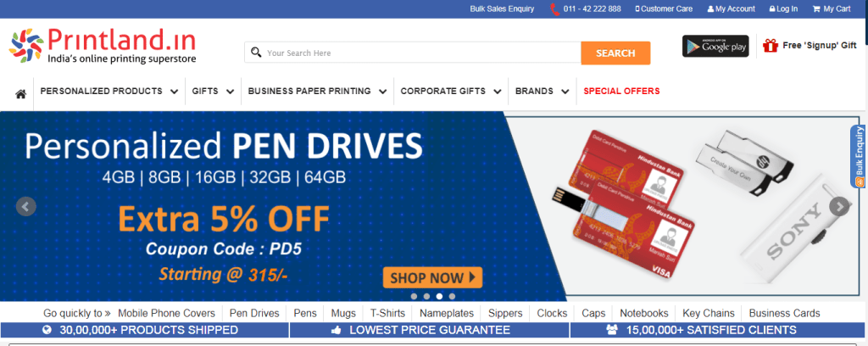Click the orange SEARCH button
This screenshot has height=346, width=868.
[615, 53]
